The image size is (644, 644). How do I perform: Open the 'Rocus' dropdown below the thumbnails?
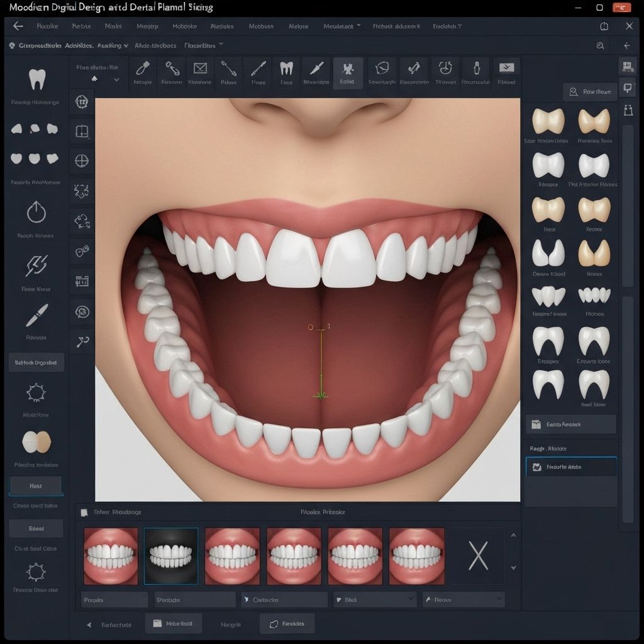(x=464, y=599)
